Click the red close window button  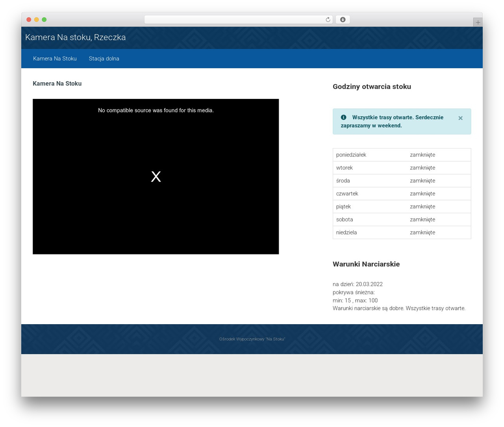tap(29, 20)
